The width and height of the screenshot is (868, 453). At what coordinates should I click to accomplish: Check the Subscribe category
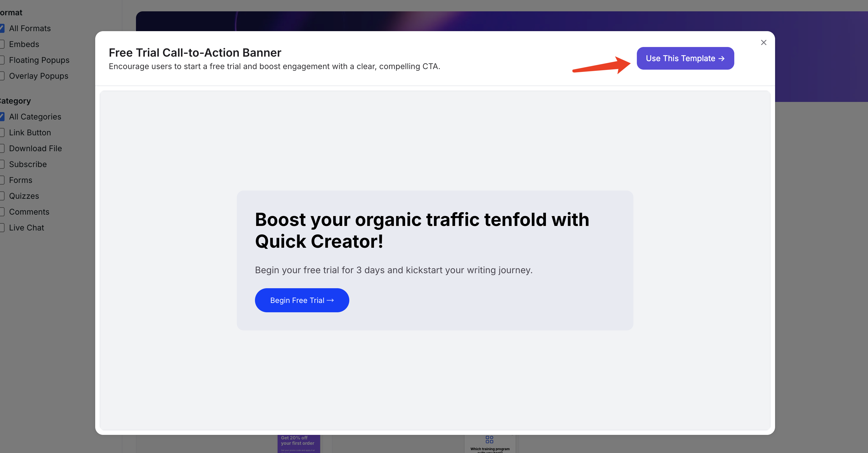point(2,164)
